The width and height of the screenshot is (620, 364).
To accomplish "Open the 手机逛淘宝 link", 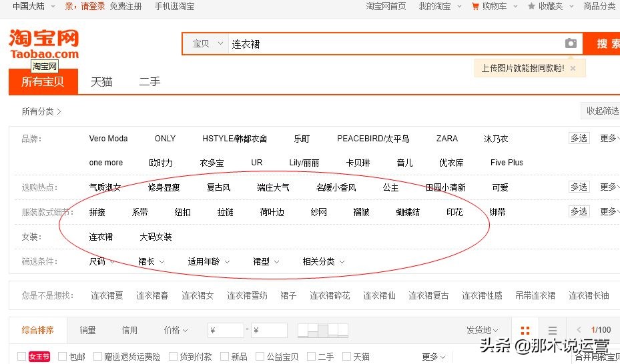I will 174,6.
